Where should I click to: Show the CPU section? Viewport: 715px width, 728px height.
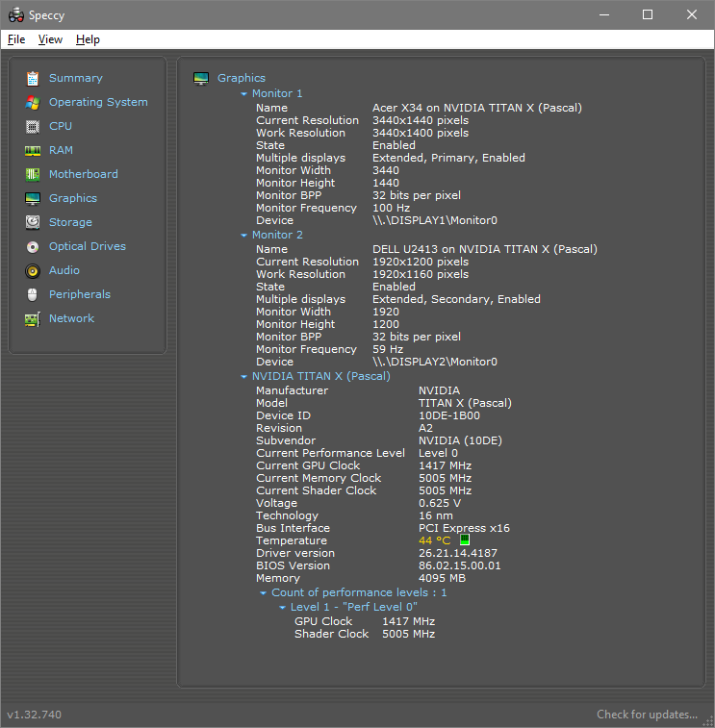point(61,126)
